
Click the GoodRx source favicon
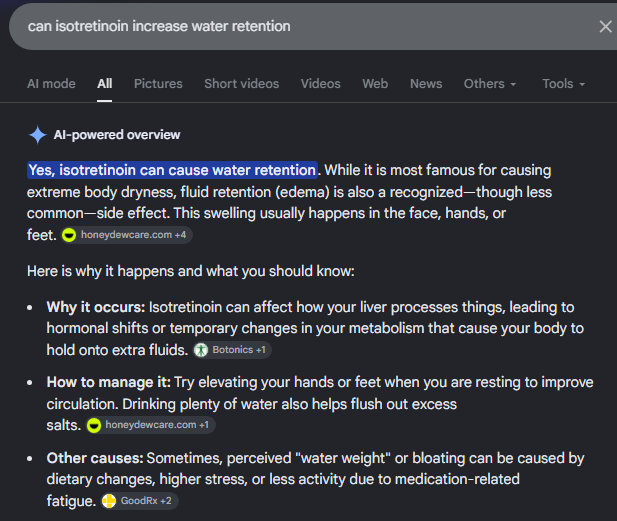[109, 501]
